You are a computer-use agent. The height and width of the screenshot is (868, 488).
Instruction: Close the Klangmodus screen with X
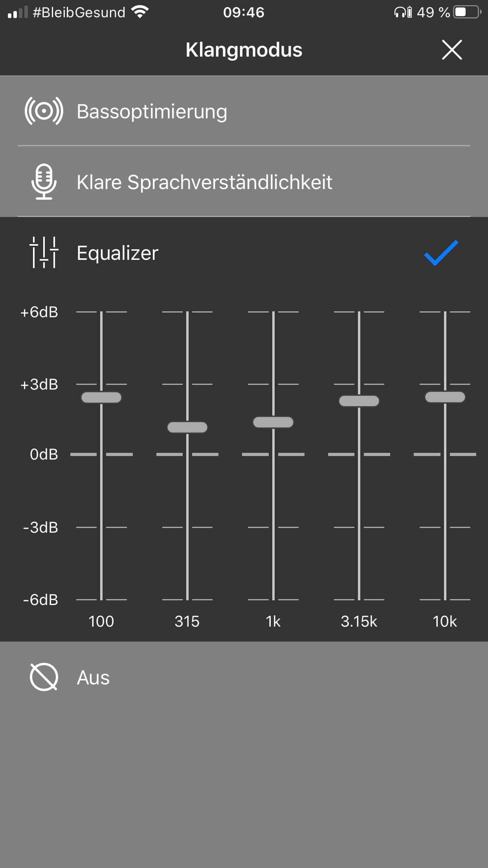452,50
